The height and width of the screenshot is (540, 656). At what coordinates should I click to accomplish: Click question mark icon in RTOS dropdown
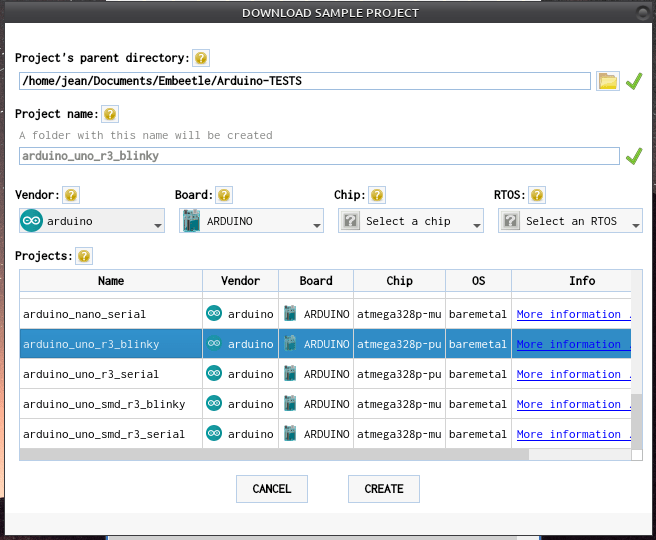coord(510,220)
